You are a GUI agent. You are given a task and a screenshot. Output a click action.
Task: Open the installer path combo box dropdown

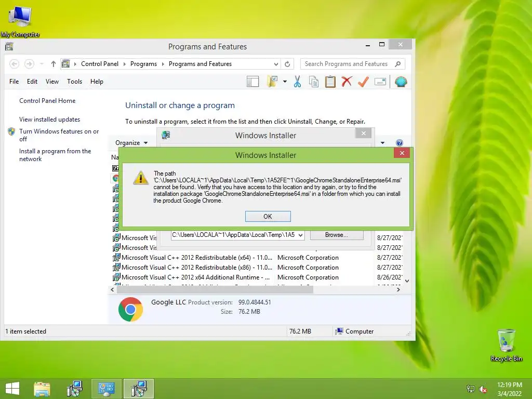(x=300, y=235)
